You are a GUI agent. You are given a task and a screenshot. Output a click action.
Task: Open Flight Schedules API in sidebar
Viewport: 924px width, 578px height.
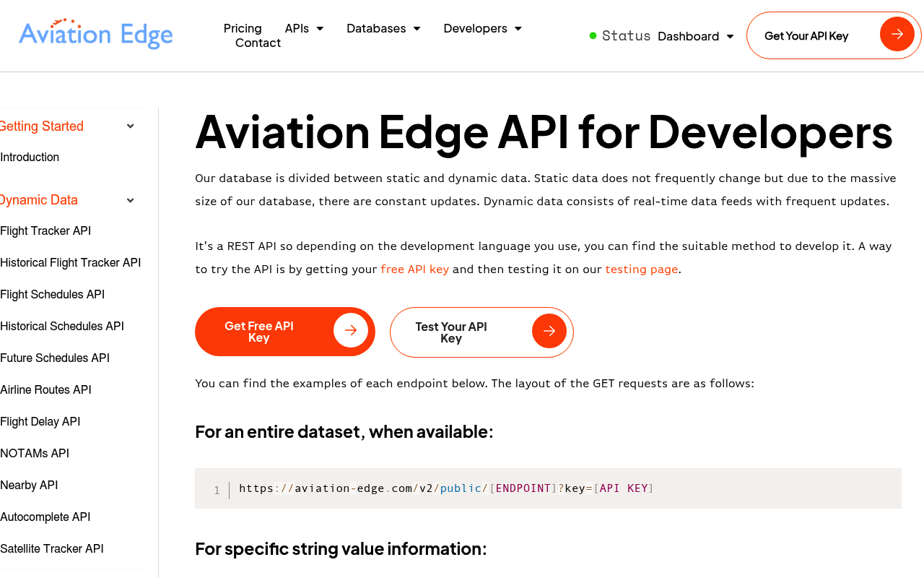(53, 294)
